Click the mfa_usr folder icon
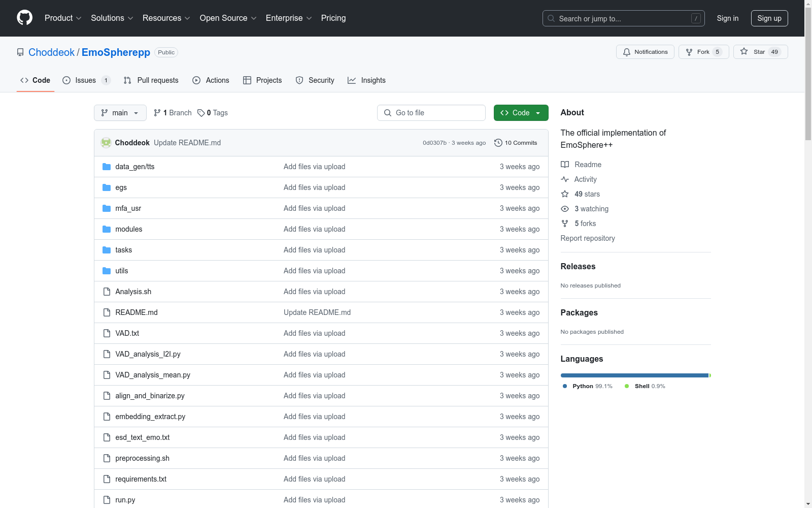Viewport: 812px width, 508px height. (107, 208)
